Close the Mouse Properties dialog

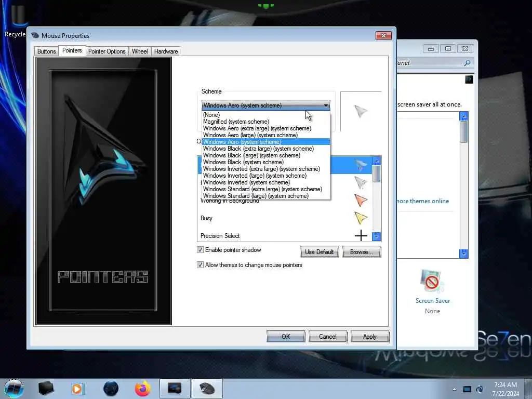(x=383, y=36)
